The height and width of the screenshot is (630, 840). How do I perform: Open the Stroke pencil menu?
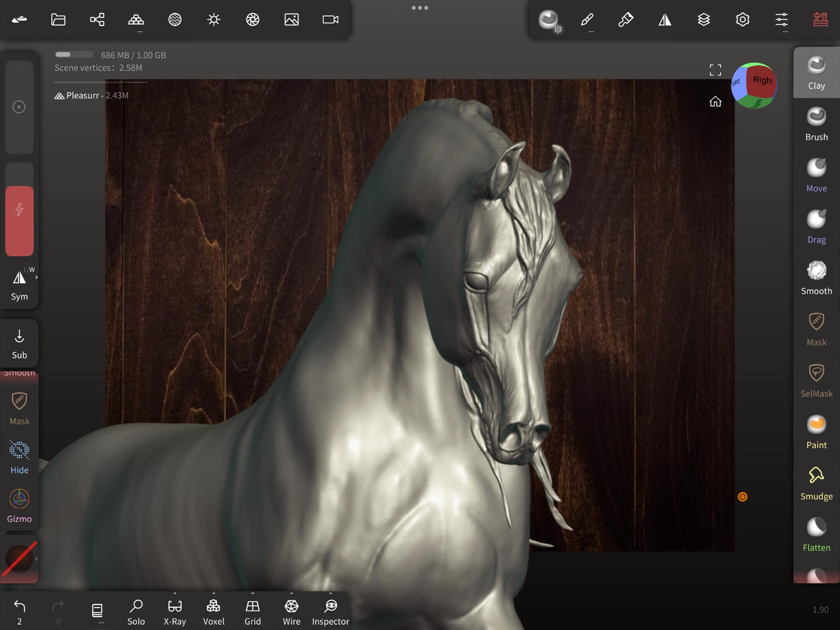[587, 20]
